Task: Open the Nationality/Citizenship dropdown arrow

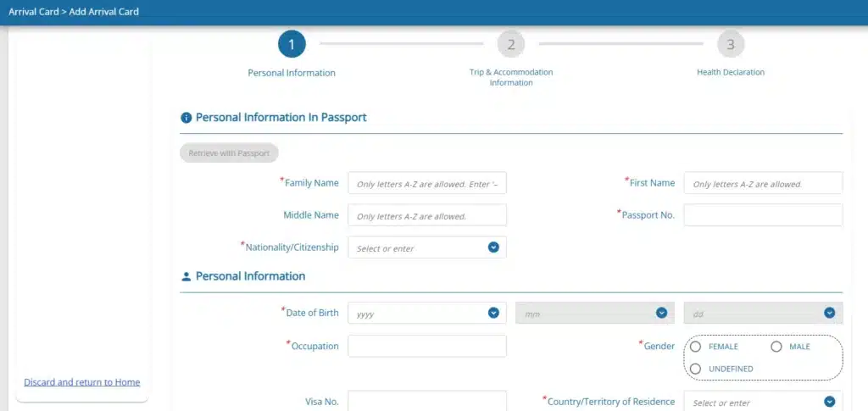Action: (x=494, y=247)
